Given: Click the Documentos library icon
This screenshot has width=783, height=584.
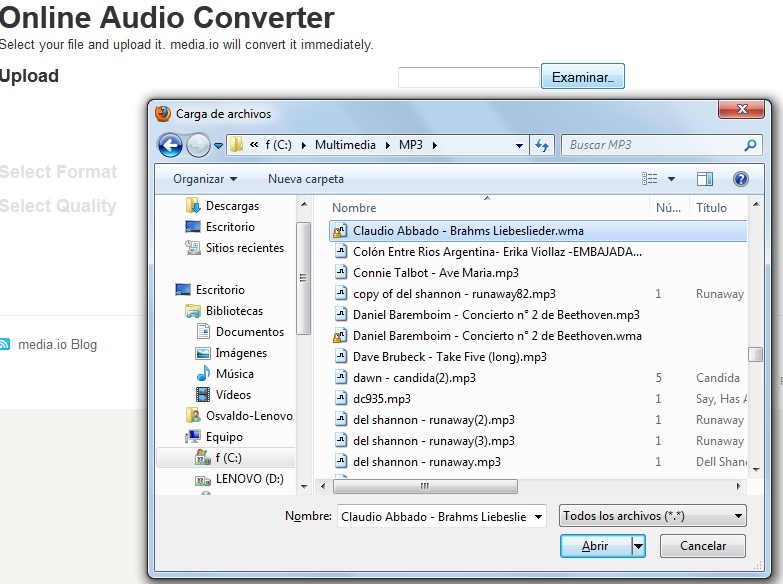Looking at the screenshot, I should (x=203, y=332).
